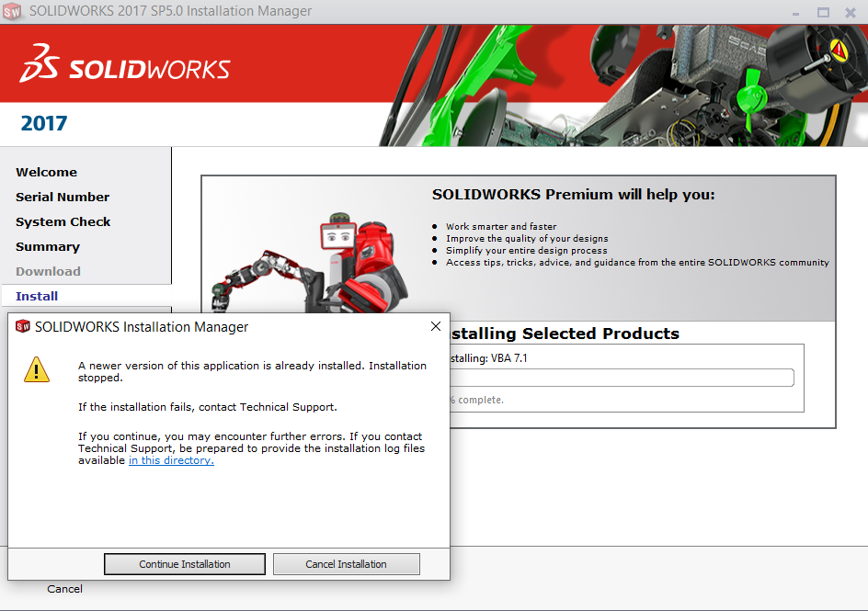Select Summary step in sidebar

pyautogui.click(x=48, y=246)
